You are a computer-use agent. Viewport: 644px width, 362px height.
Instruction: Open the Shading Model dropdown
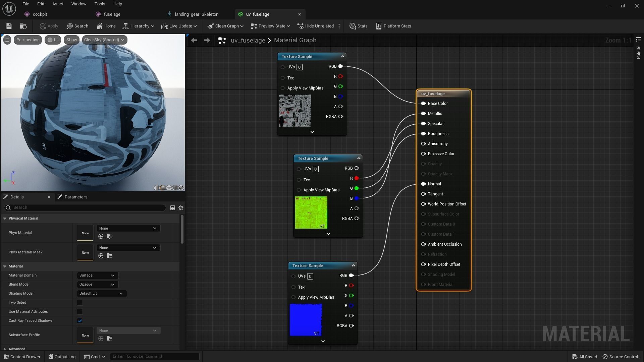pyautogui.click(x=101, y=294)
